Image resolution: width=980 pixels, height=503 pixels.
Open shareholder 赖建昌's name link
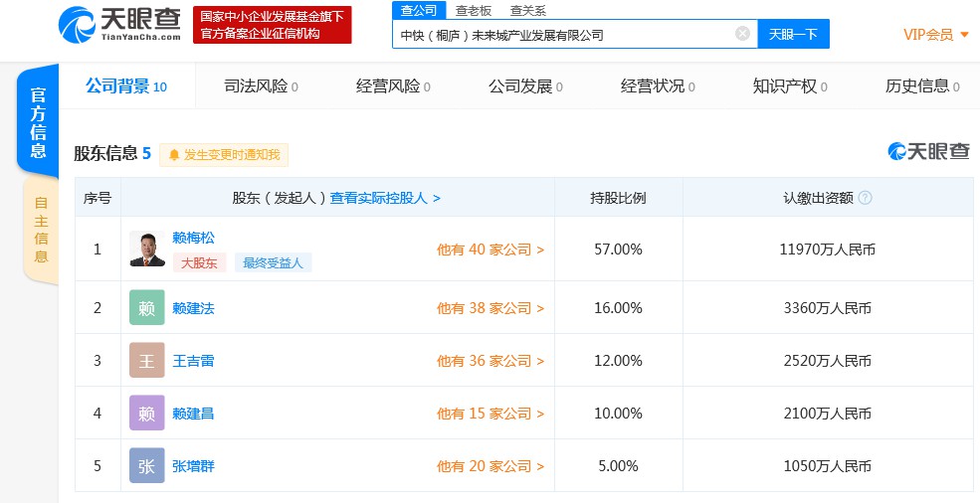(193, 413)
